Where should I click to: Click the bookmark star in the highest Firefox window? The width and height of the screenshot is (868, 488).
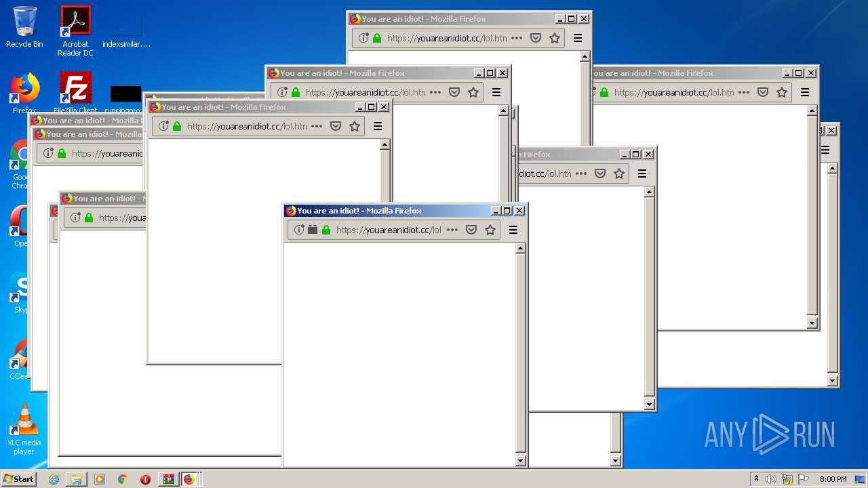(555, 38)
